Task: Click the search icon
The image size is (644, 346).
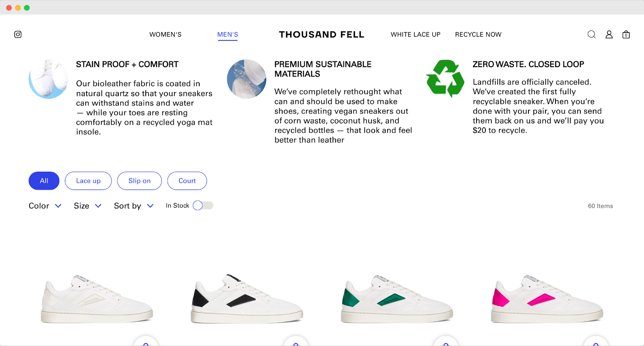Action: point(591,35)
